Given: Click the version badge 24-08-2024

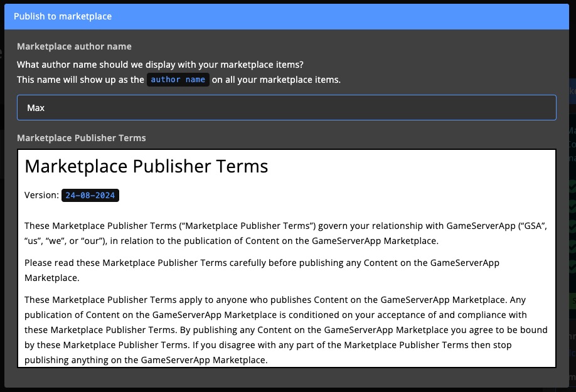Looking at the screenshot, I should coord(90,195).
